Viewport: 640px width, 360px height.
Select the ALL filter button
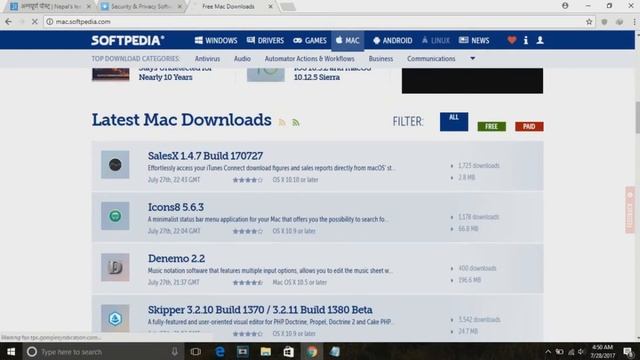(x=454, y=122)
